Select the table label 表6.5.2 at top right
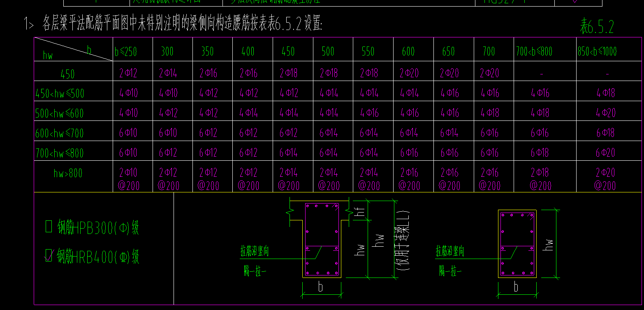Viewport: 644px width, 310px height. tap(597, 27)
